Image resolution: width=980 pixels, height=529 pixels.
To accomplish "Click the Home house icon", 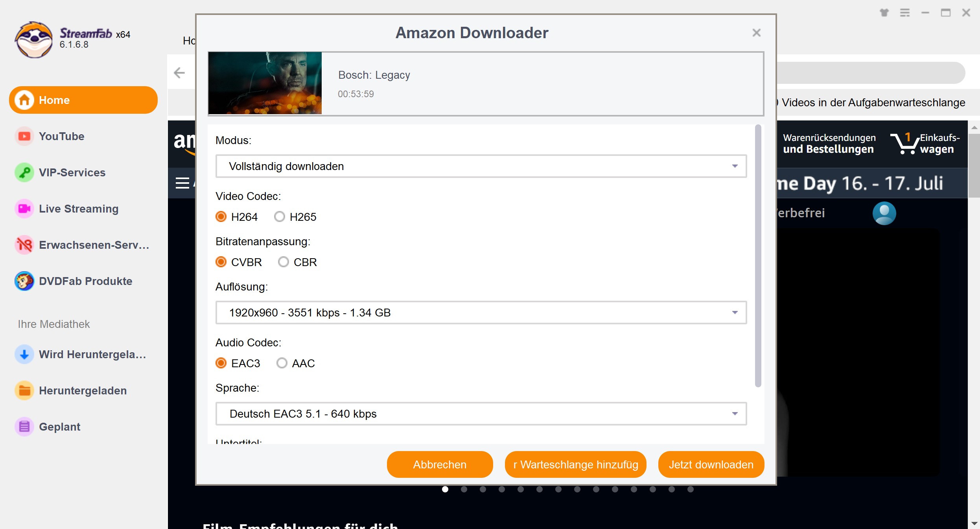I will coord(24,100).
